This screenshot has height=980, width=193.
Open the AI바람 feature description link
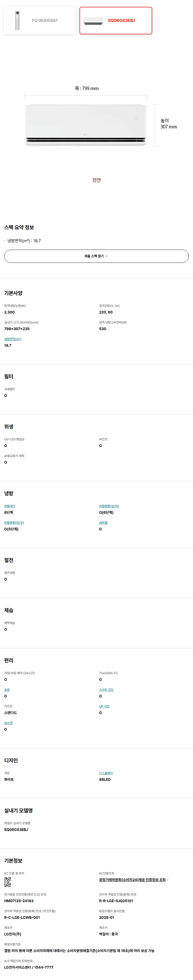(103, 523)
